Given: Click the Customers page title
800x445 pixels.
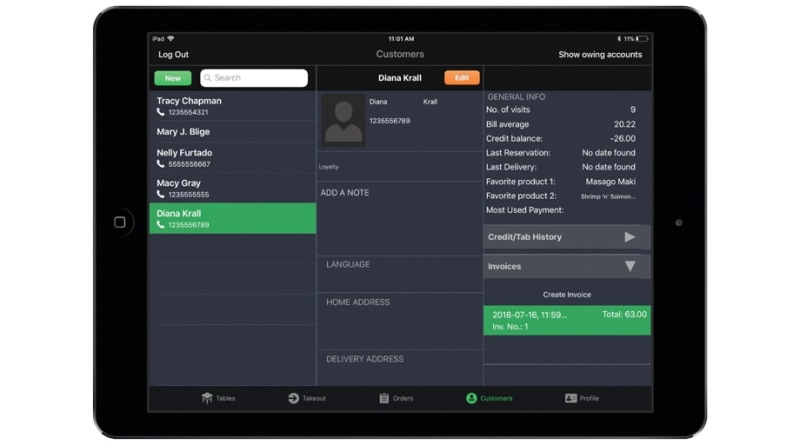Looking at the screenshot, I should point(400,54).
